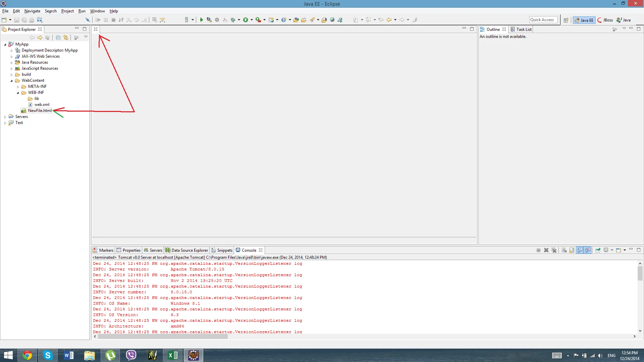Click the Skip All Breakpoints icon
Viewport: 644px width, 362px height.
tap(88, 20)
